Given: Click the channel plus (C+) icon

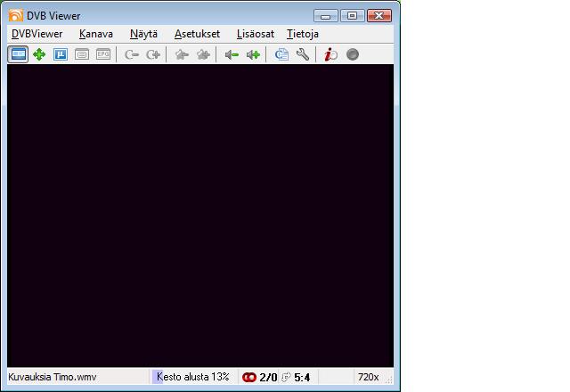Looking at the screenshot, I should 153,54.
